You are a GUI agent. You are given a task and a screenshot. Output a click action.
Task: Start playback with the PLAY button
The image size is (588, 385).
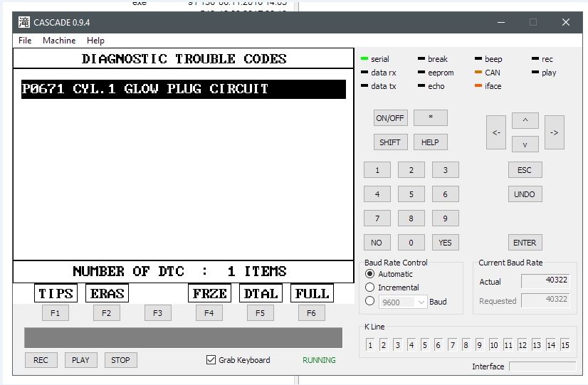click(80, 360)
